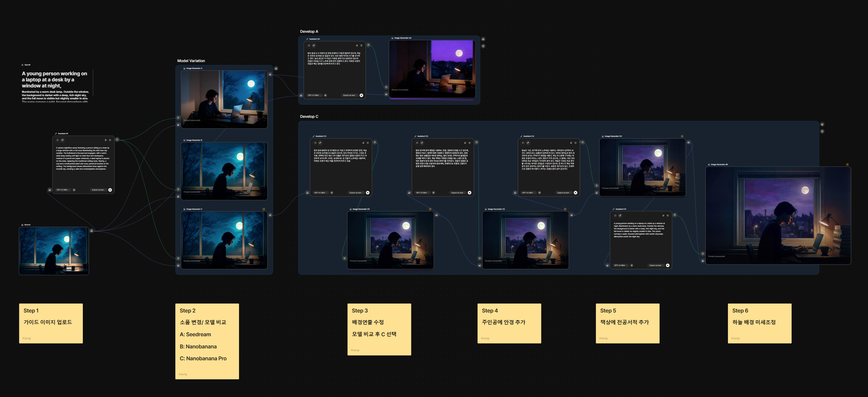Click the image output port of the Source node

[91, 231]
